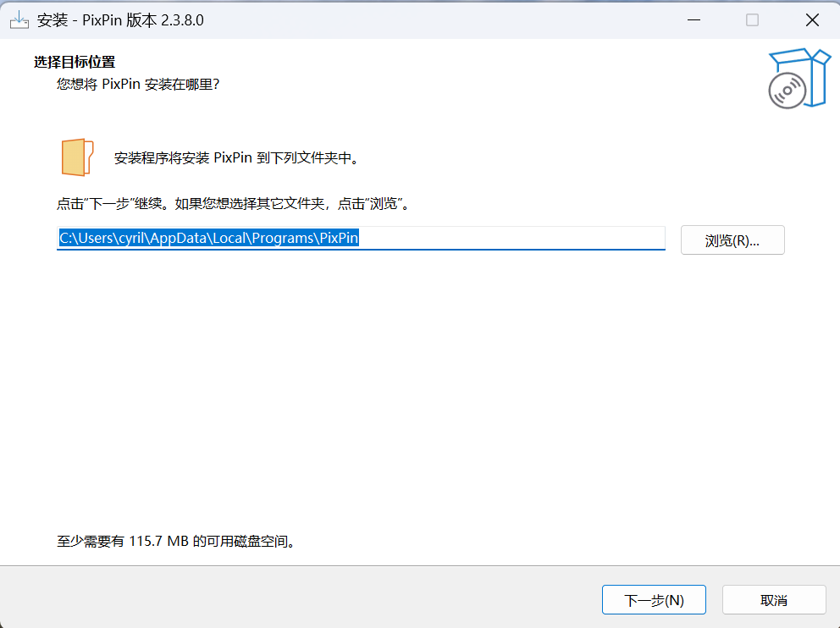Click the subtitle 您想将 PixPin 安装在哪里?
Image resolution: width=840 pixels, height=628 pixels.
pos(138,84)
